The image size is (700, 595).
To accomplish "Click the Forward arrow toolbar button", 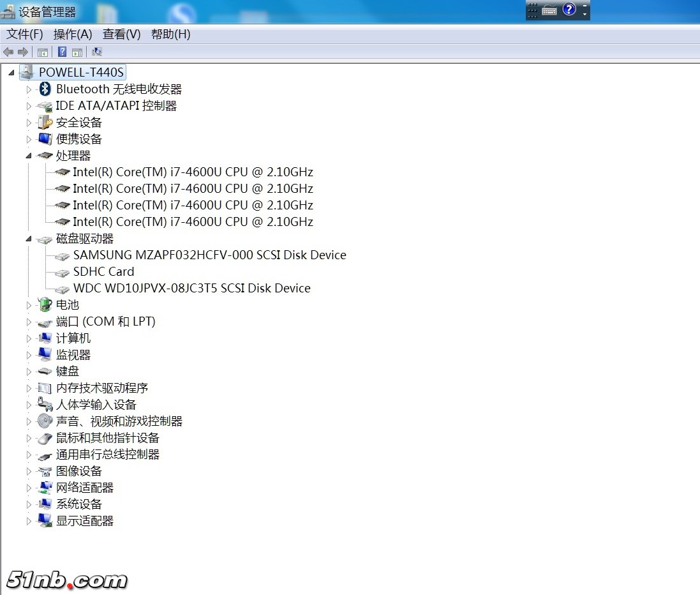I will pos(23,52).
